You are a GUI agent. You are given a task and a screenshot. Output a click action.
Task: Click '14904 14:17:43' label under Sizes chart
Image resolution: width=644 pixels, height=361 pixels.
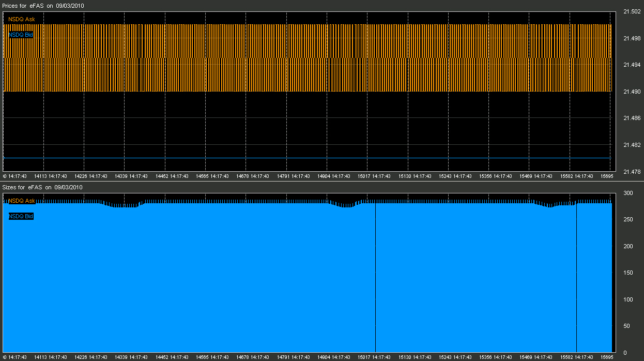coord(334,357)
